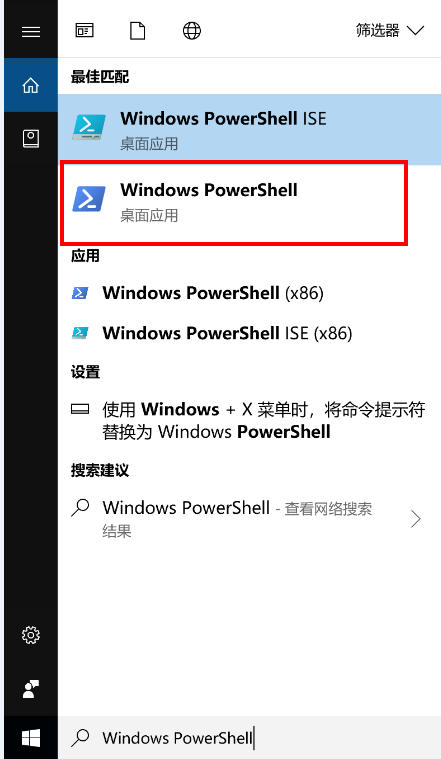Click the search magnifier icon in box
This screenshot has height=759, width=441.
[80, 738]
